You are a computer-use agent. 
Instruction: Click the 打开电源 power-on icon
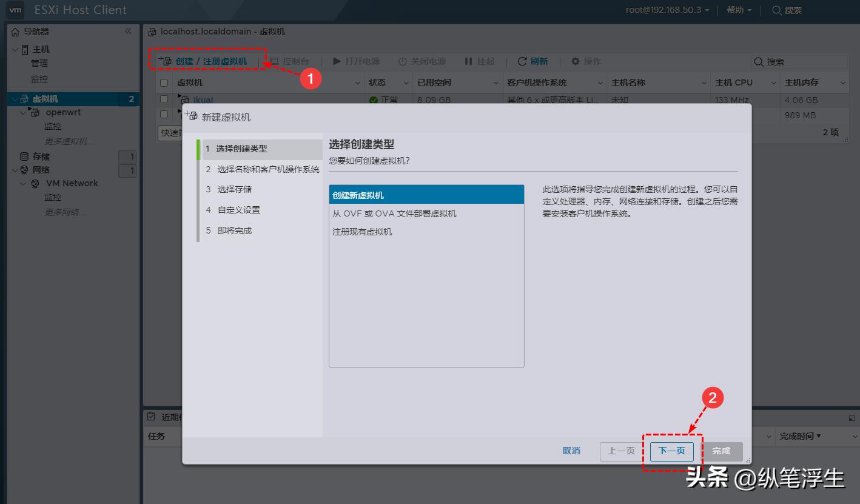(x=337, y=61)
